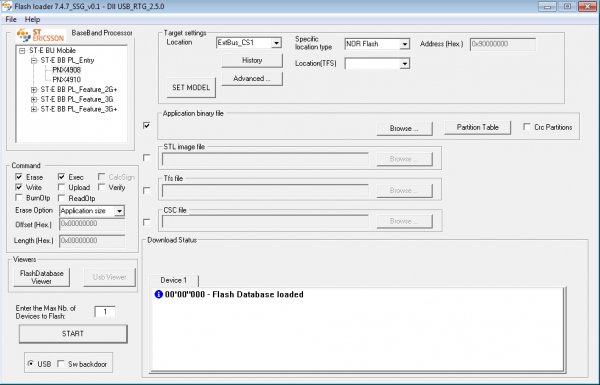Open the Specific location type dropdown
Image resolution: width=600 pixels, height=385 pixels.
pos(405,44)
